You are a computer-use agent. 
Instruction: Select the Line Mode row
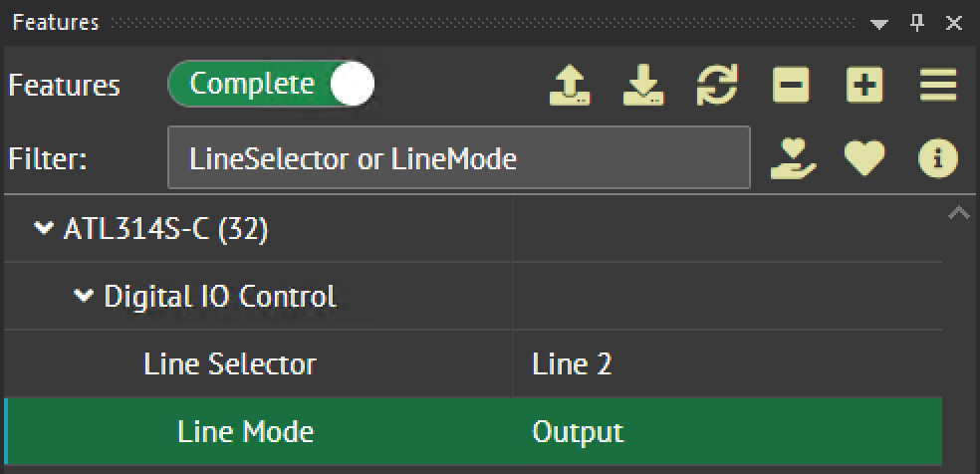click(x=245, y=432)
